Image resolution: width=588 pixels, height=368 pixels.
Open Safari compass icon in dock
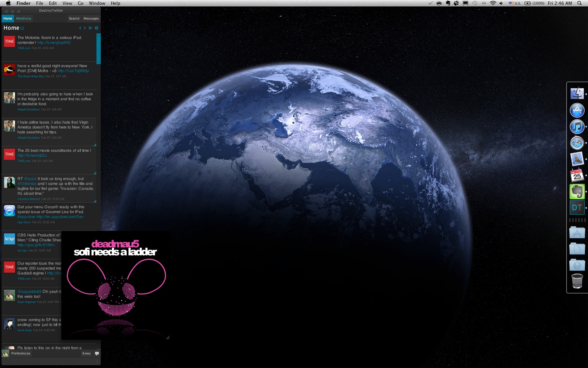tap(577, 143)
